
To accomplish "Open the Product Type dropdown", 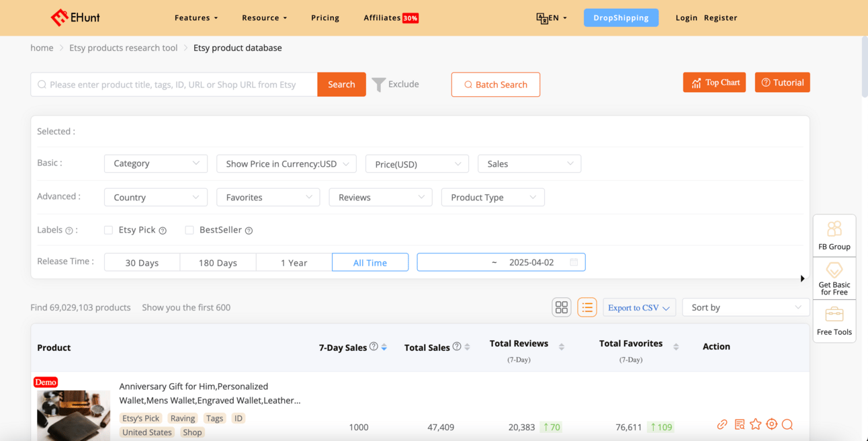I will point(492,197).
